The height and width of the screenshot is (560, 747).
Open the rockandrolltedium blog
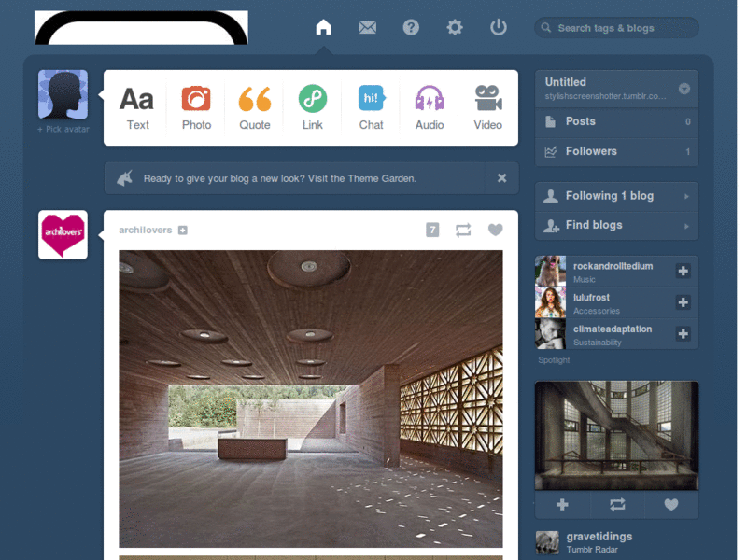613,266
